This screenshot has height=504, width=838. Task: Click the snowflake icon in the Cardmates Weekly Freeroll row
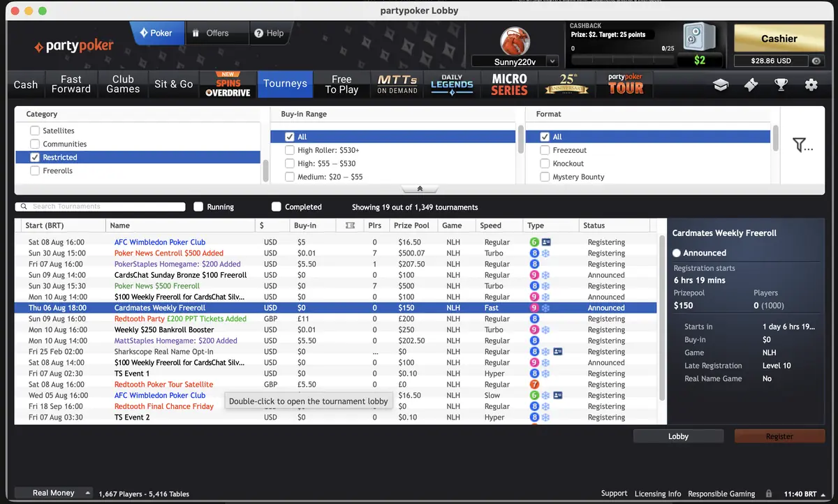[546, 308]
